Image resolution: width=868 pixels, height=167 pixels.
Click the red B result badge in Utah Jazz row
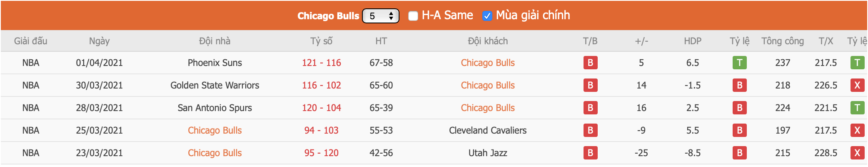click(x=590, y=153)
